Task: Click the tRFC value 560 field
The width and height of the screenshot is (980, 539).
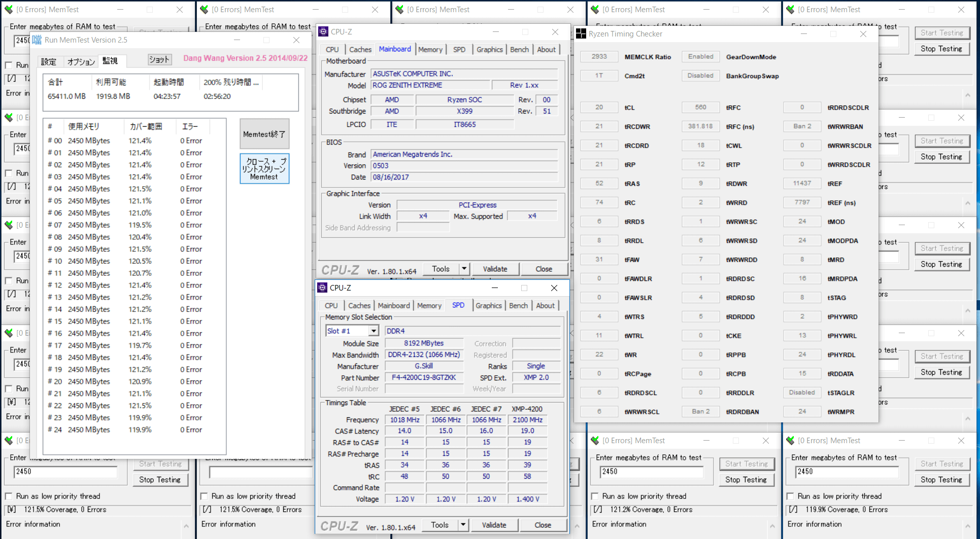Action: click(700, 107)
